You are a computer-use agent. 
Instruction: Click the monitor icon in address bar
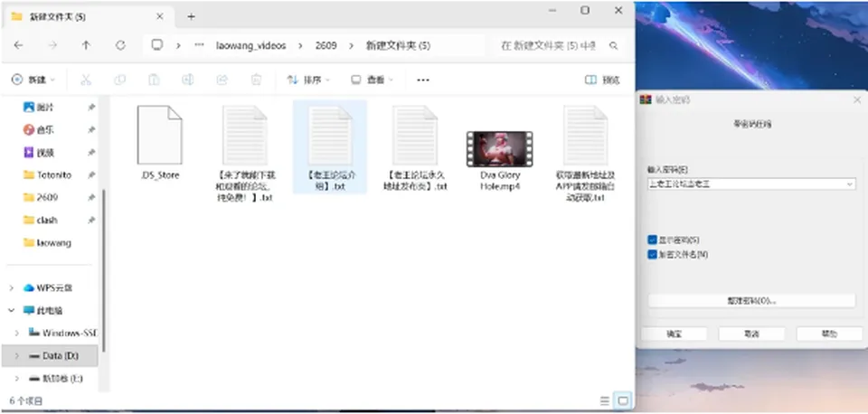click(157, 45)
